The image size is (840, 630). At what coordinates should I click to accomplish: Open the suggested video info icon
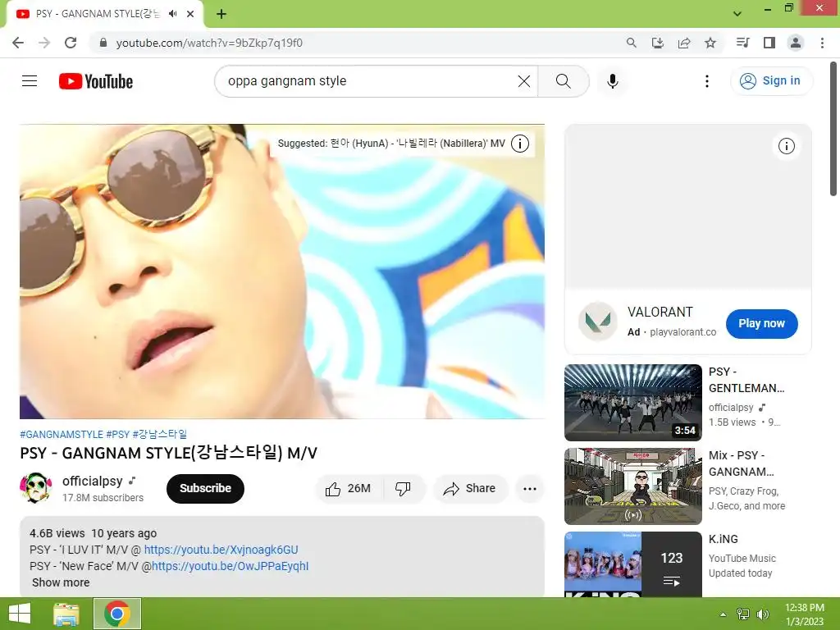point(519,143)
